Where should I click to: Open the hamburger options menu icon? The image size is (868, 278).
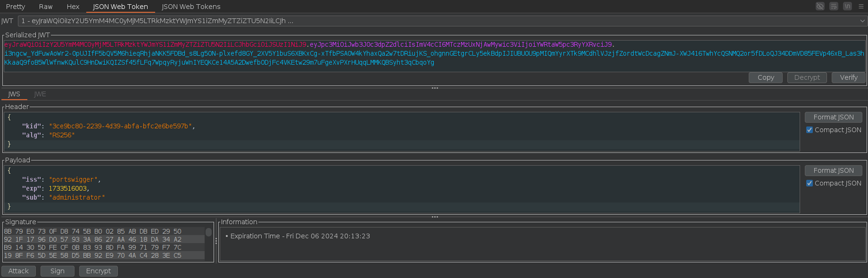pyautogui.click(x=861, y=6)
